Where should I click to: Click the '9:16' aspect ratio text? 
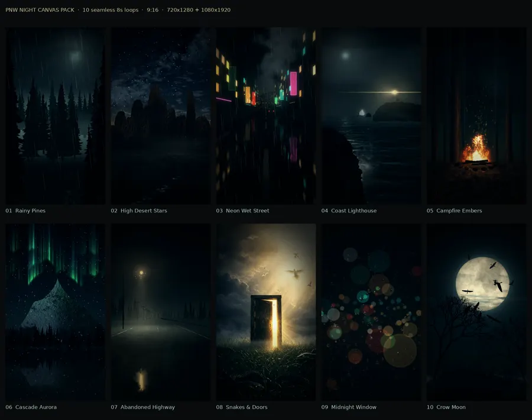tap(153, 10)
